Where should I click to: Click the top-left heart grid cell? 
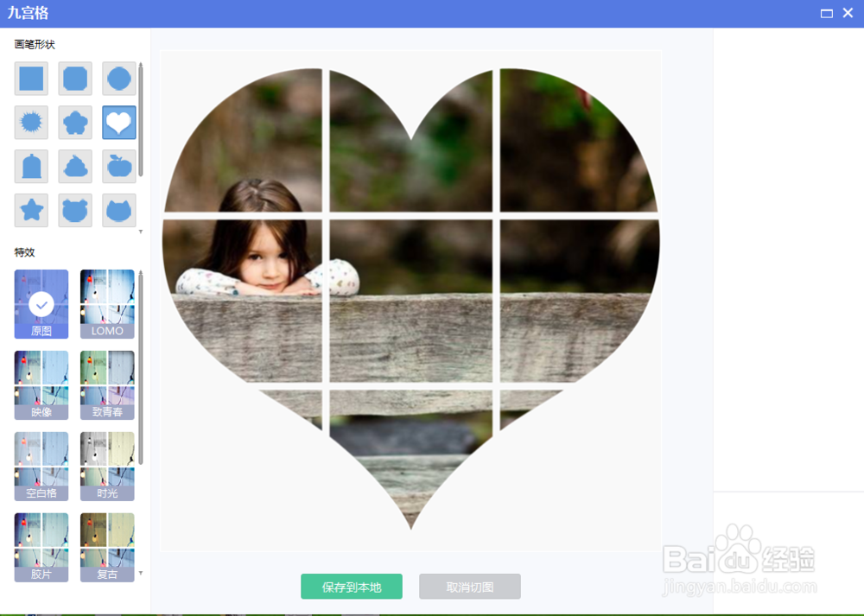243,140
